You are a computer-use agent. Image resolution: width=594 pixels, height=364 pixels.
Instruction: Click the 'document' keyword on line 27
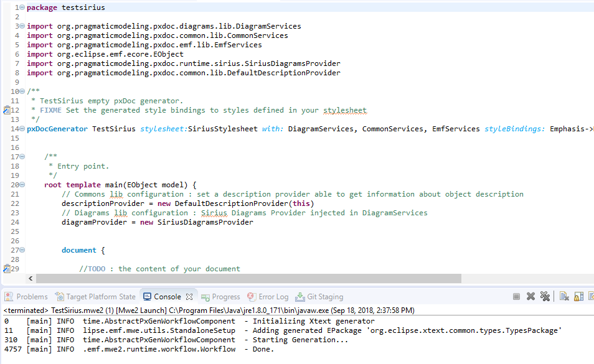tap(79, 250)
